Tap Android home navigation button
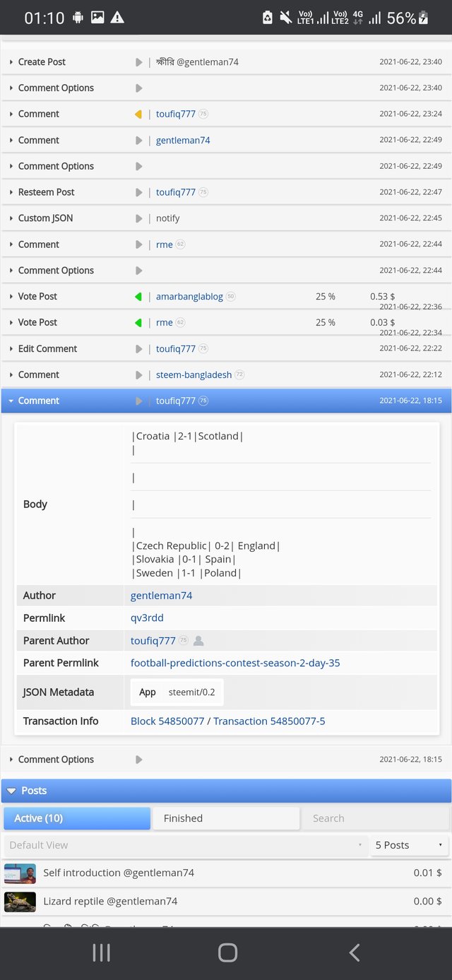Screen dimensions: 452x980 click(x=227, y=952)
